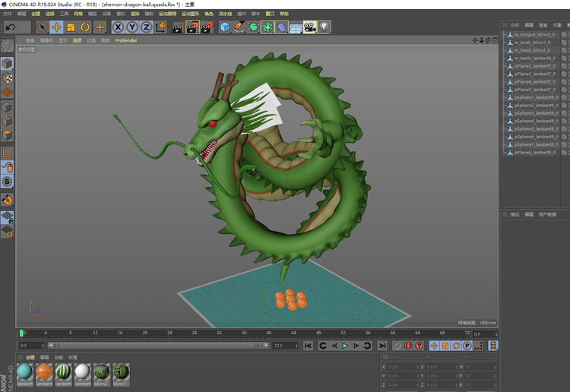
Task: Play animation forwards
Action: click(345, 346)
